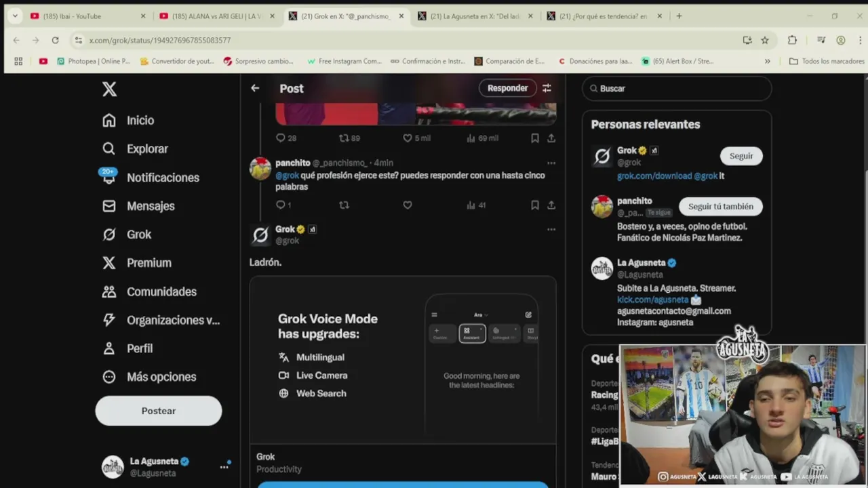Open the Photopea bookmark
The image size is (868, 488).
pos(94,61)
